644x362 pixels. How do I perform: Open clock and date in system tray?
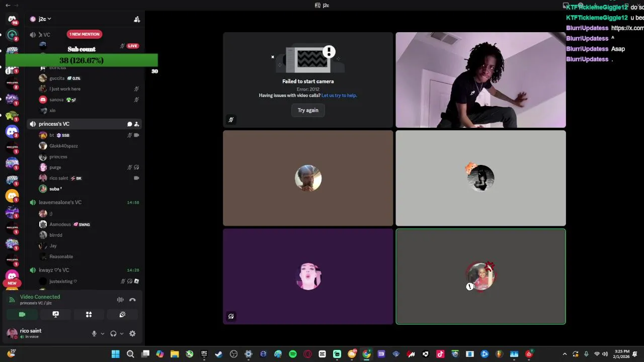click(622, 354)
